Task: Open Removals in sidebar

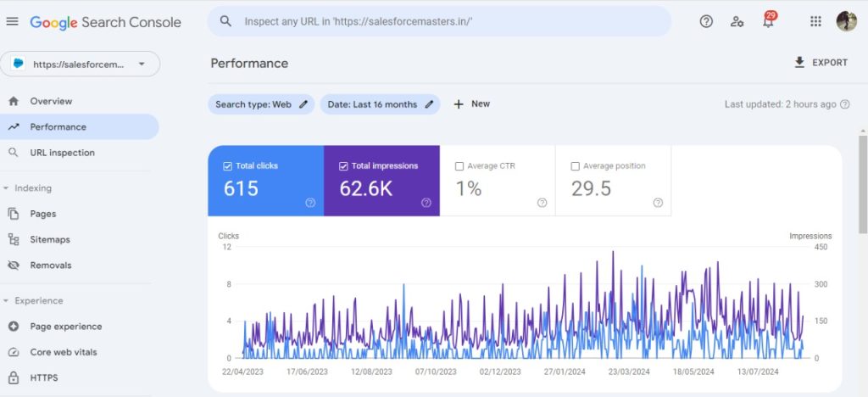Action: pos(79,266)
